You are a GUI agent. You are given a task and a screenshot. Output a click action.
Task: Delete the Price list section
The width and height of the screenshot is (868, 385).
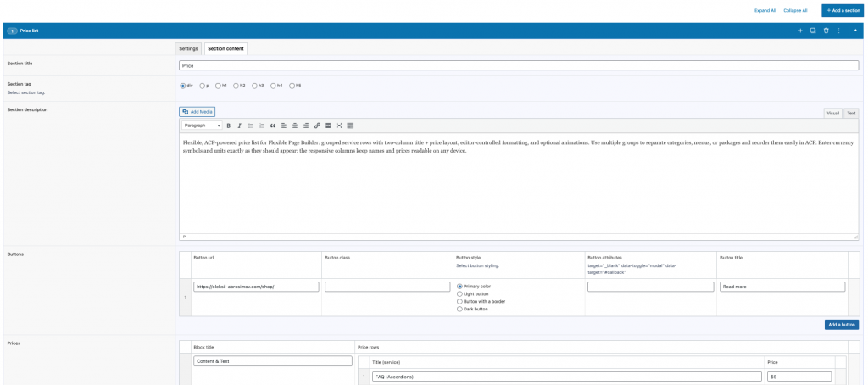pyautogui.click(x=826, y=31)
